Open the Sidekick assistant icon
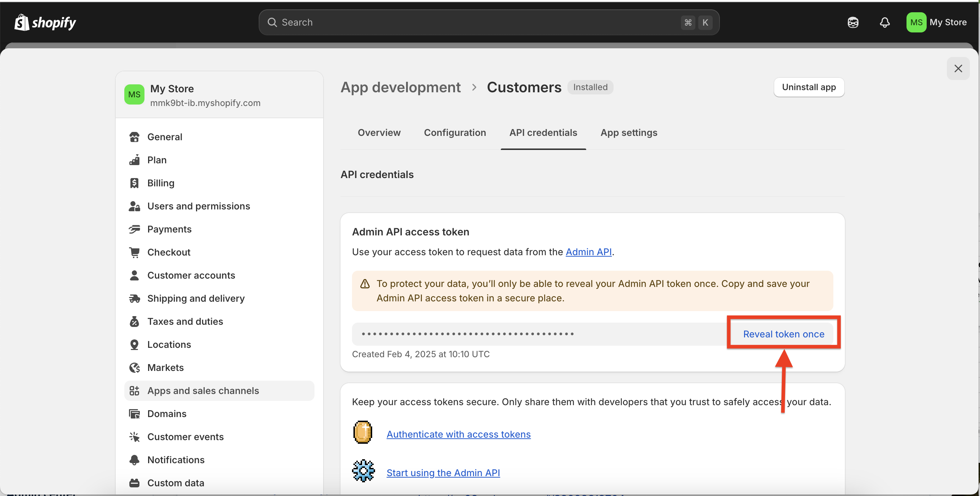 tap(853, 22)
